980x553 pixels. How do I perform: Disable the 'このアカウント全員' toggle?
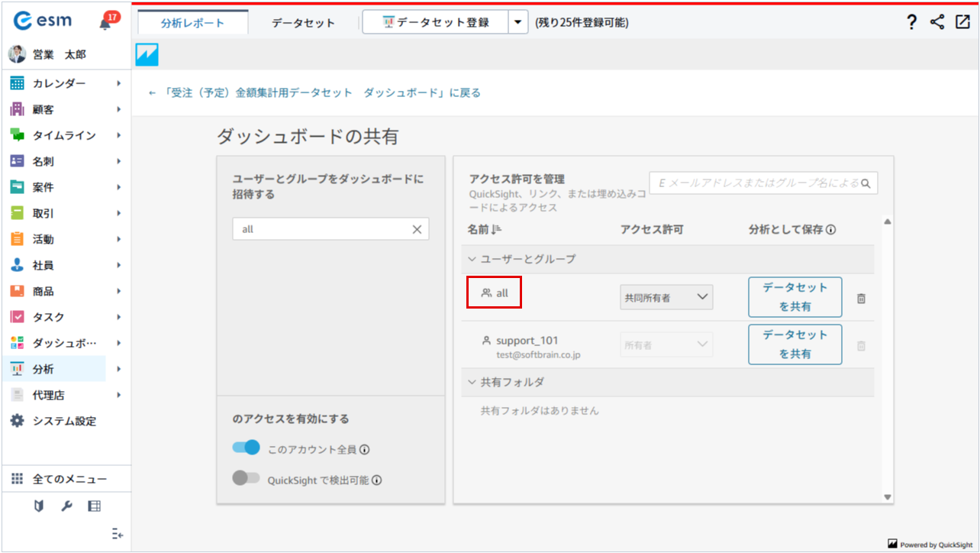tap(247, 448)
